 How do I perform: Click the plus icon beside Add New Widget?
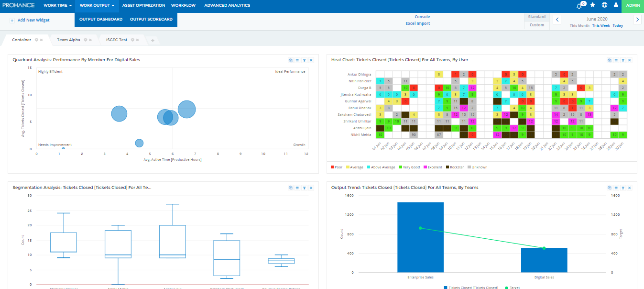tap(12, 20)
